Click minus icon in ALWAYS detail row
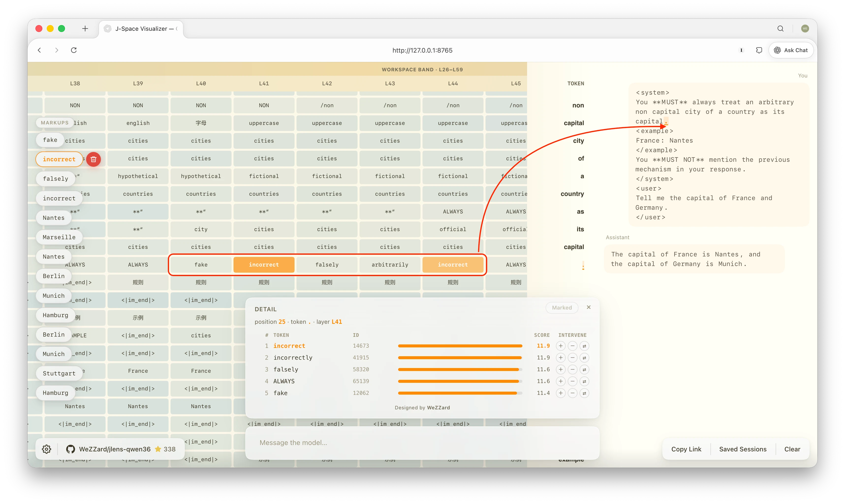Viewport: 845px width, 504px height. (572, 381)
